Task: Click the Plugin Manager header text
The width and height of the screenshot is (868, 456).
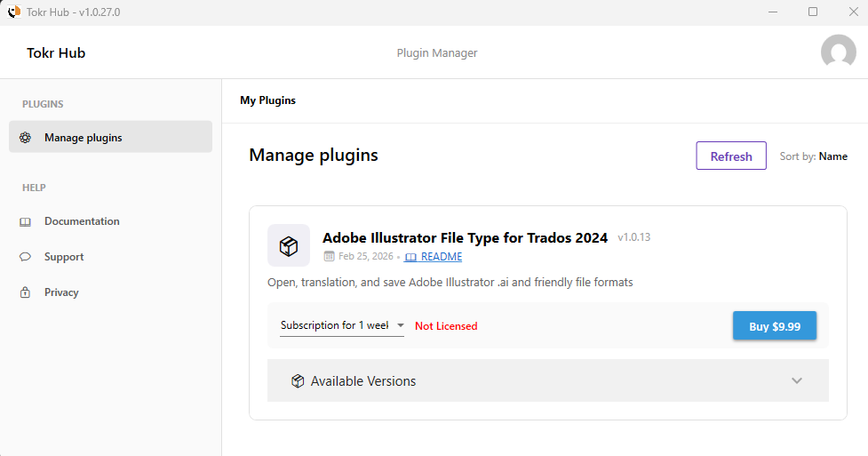Action: [x=437, y=52]
